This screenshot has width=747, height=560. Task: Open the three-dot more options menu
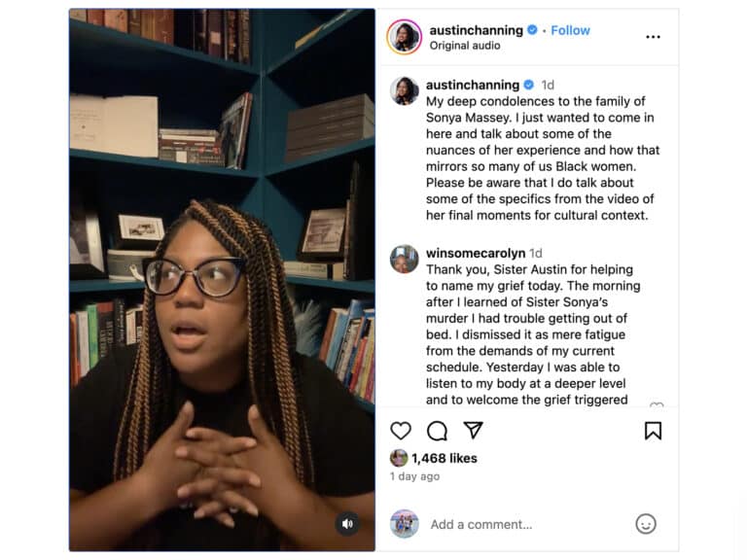coord(653,37)
